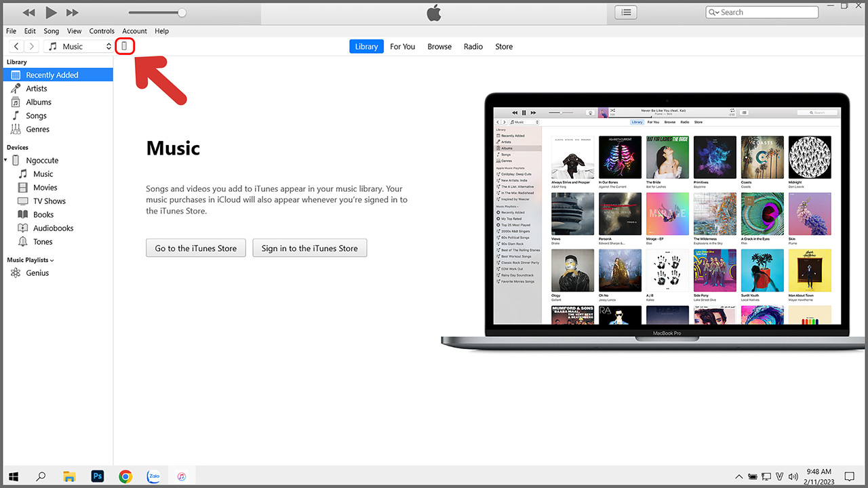Screen dimensions: 868x488
Task: Open iTunes from the Windows taskbar
Action: (x=182, y=476)
